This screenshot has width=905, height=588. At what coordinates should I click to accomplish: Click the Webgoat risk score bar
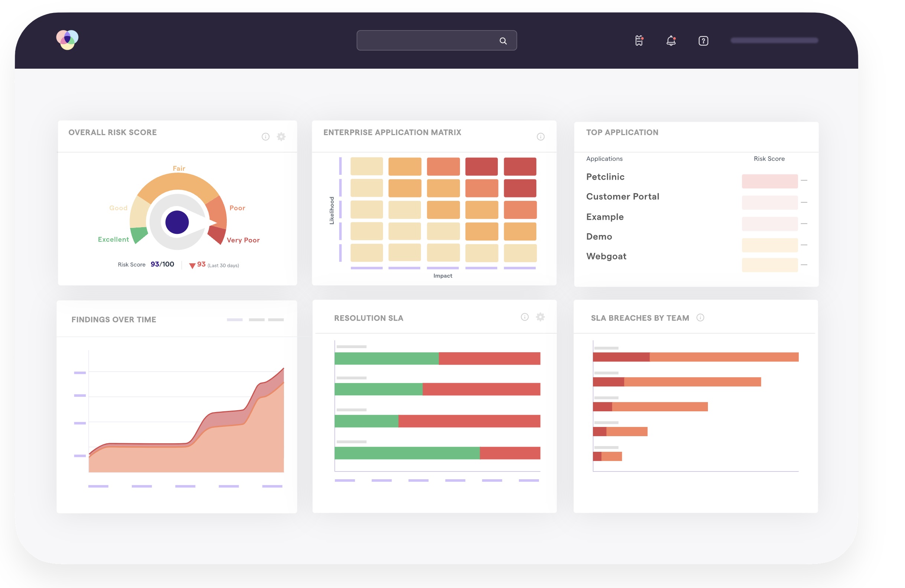(770, 265)
